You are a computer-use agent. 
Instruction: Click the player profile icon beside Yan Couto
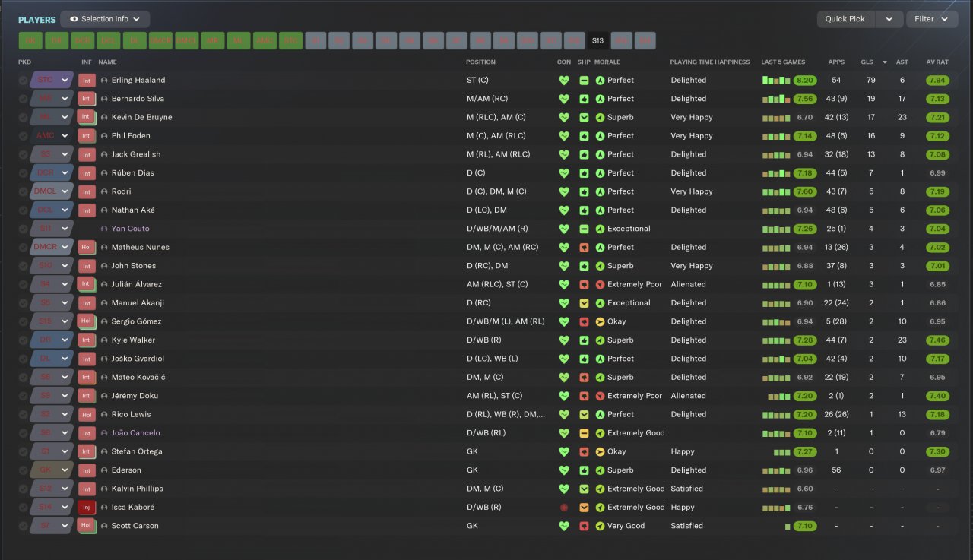104,229
